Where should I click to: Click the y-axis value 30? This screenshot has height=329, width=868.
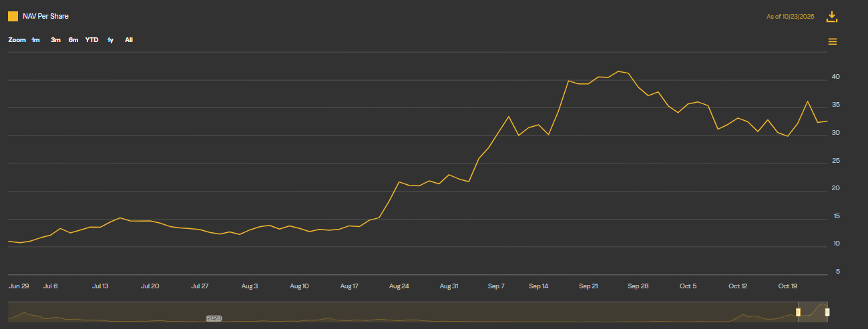point(835,133)
